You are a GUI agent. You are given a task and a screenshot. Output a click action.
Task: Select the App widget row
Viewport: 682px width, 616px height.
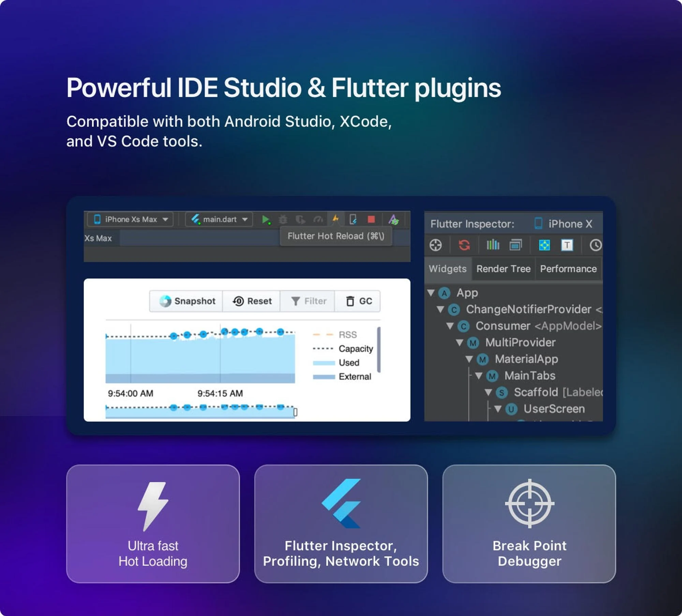point(514,293)
